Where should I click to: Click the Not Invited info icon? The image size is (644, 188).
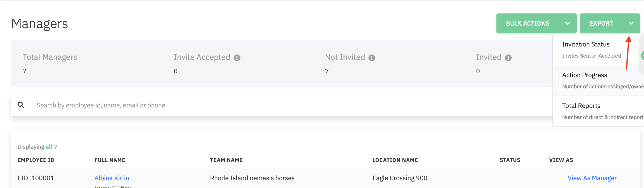372,58
